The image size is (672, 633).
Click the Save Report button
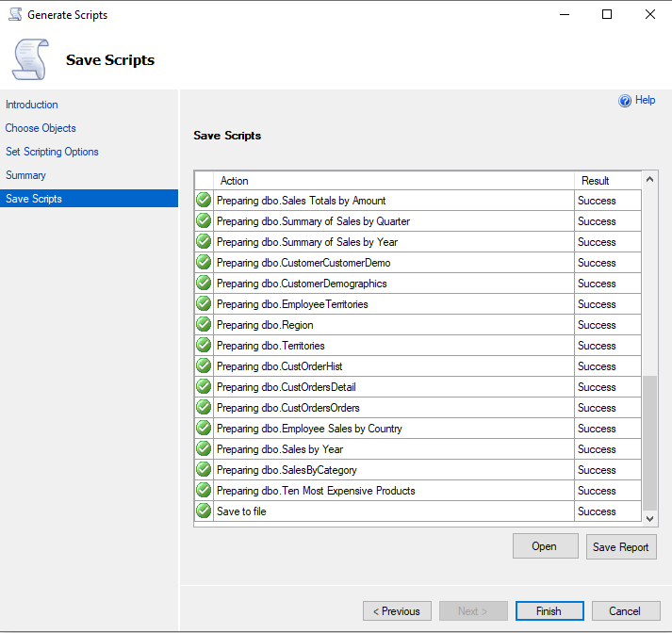pos(620,547)
